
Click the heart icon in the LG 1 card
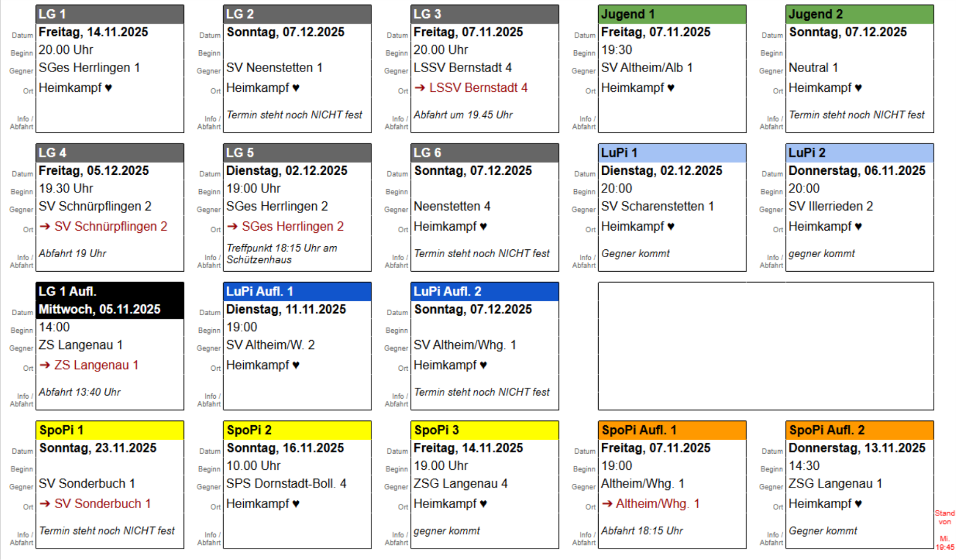coord(108,88)
